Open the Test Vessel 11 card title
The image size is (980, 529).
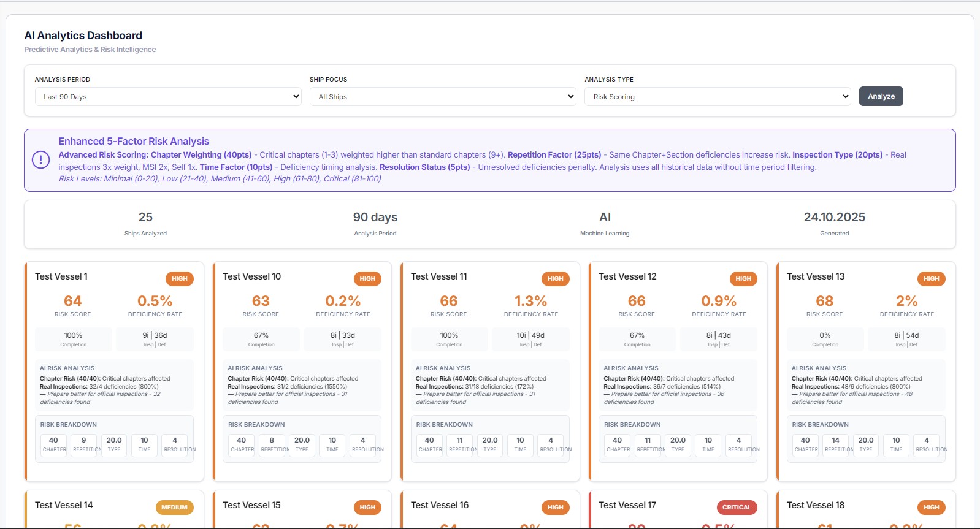(x=438, y=277)
